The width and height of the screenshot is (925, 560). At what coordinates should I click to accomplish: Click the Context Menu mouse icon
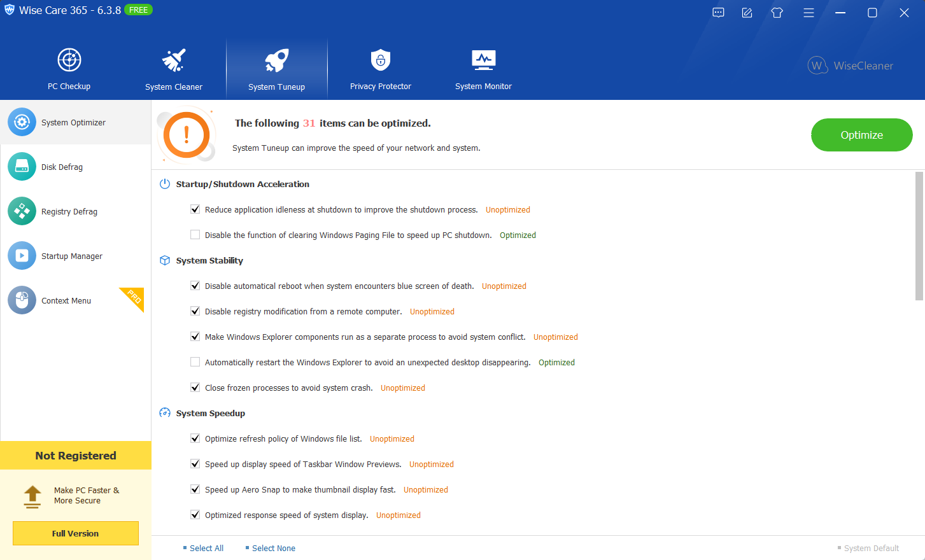[22, 300]
